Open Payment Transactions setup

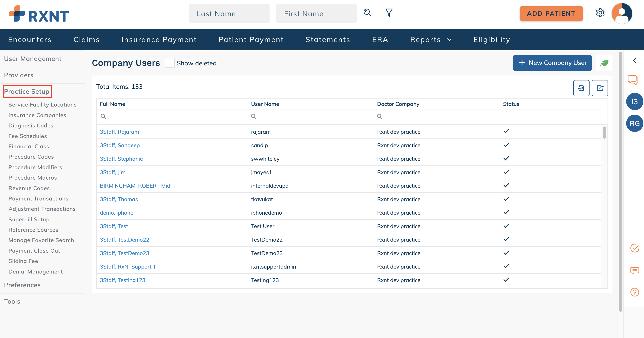tap(38, 198)
